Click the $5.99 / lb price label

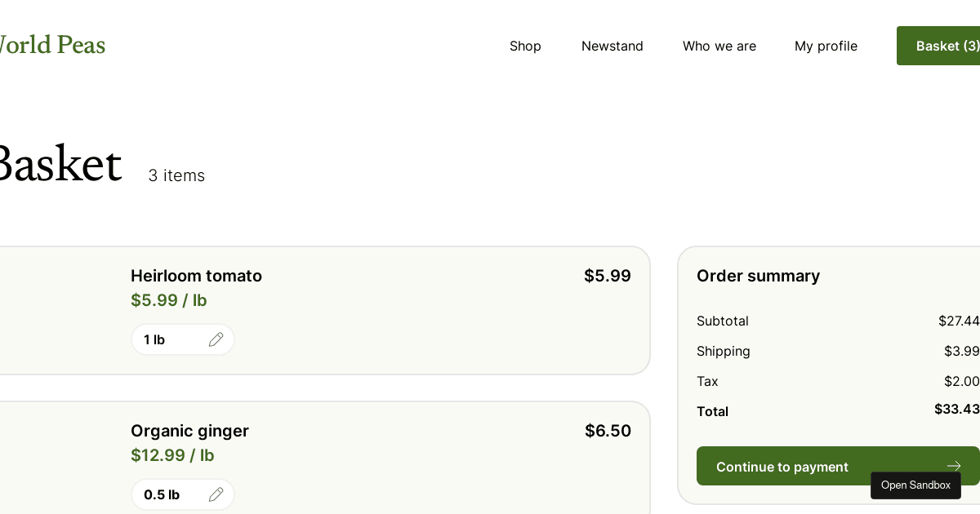click(x=169, y=300)
